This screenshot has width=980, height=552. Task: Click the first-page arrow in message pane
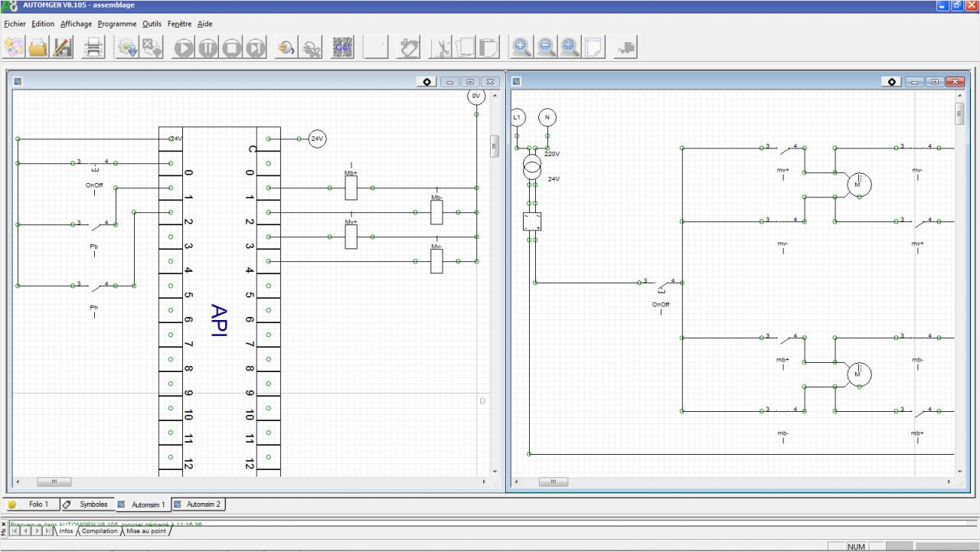15,531
